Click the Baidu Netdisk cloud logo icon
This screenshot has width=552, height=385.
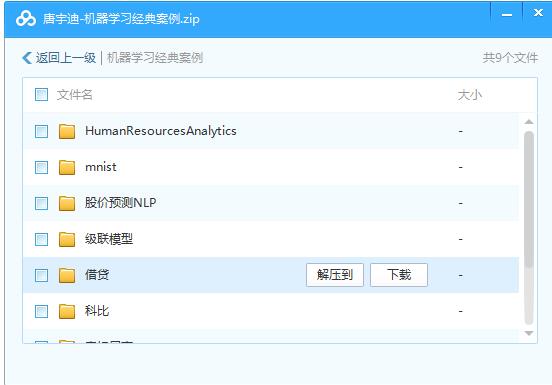coord(26,19)
